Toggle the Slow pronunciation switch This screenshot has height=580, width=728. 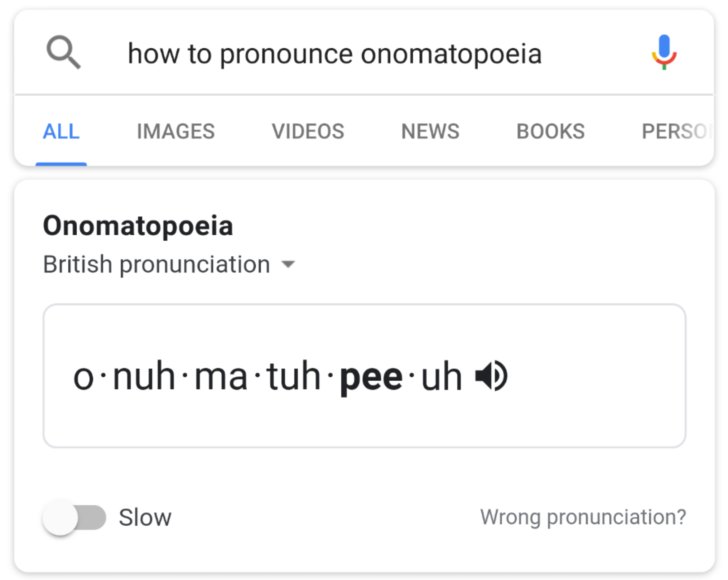pyautogui.click(x=75, y=518)
